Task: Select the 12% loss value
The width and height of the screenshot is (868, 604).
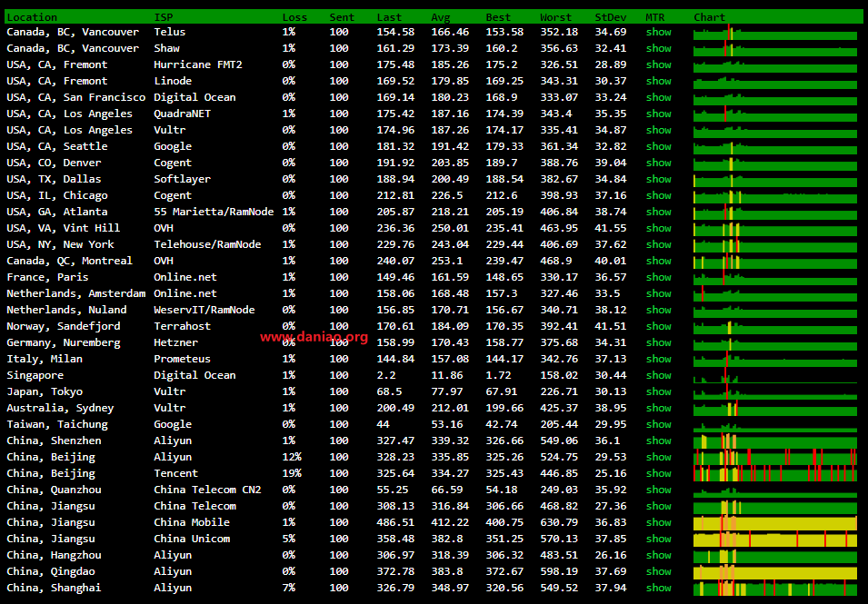Action: coord(292,457)
